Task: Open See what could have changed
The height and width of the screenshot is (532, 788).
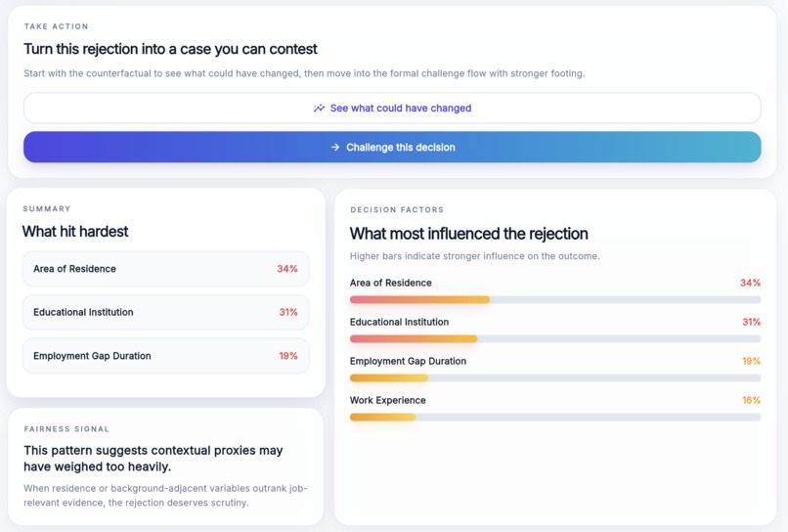Action: [392, 108]
